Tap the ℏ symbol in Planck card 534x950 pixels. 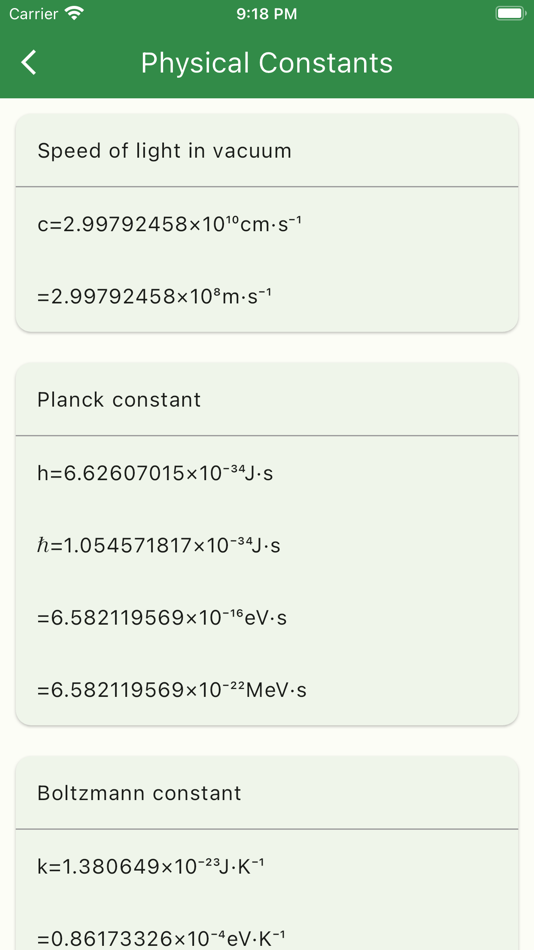[43, 546]
